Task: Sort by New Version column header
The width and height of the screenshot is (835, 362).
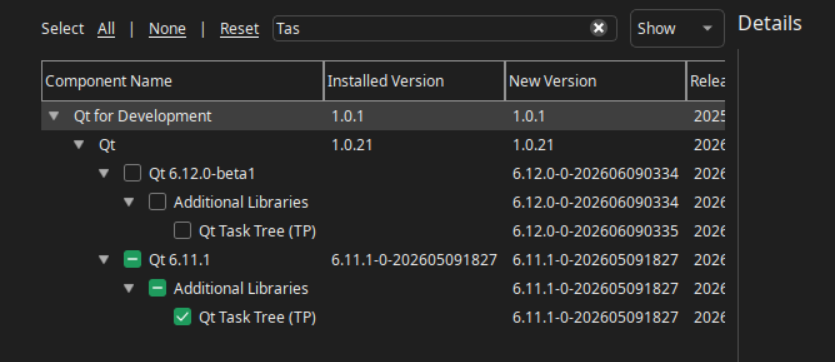Action: click(595, 81)
